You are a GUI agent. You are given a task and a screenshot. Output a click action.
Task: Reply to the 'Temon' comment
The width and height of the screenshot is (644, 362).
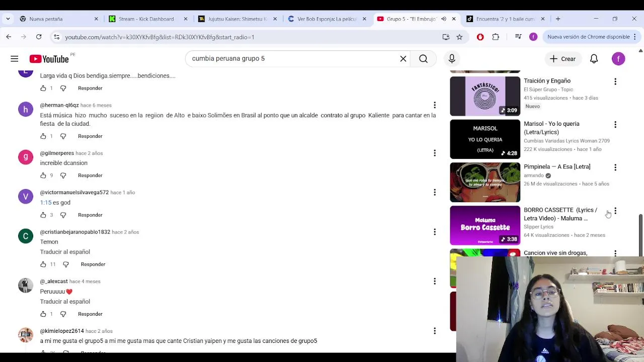pyautogui.click(x=93, y=264)
